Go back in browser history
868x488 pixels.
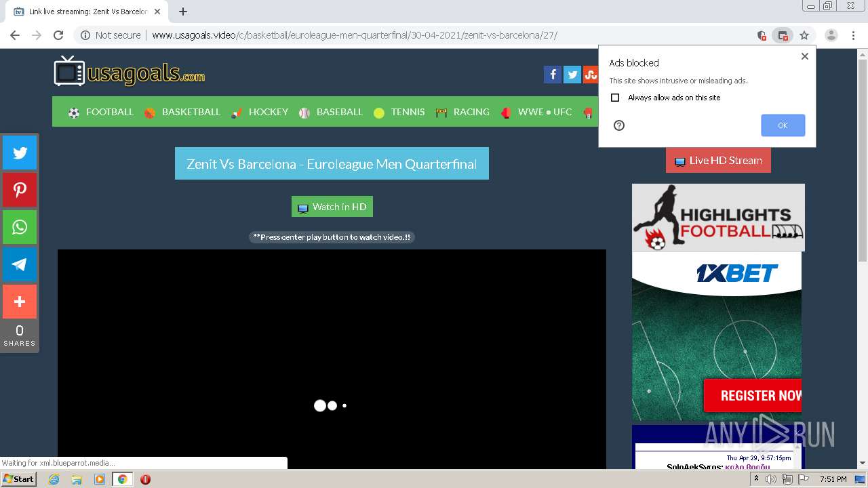15,35
